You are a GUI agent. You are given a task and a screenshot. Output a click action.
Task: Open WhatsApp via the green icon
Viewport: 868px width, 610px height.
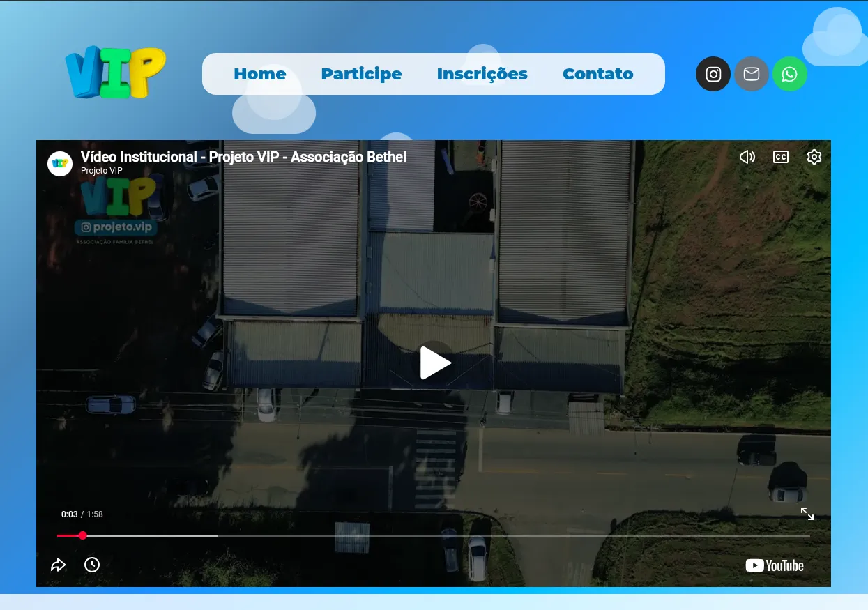pos(789,73)
